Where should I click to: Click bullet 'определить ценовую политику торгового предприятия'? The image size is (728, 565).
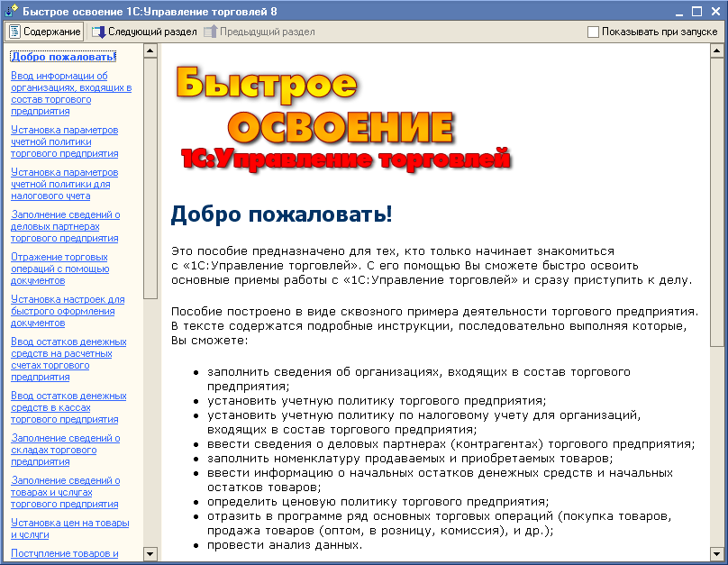[x=378, y=502]
